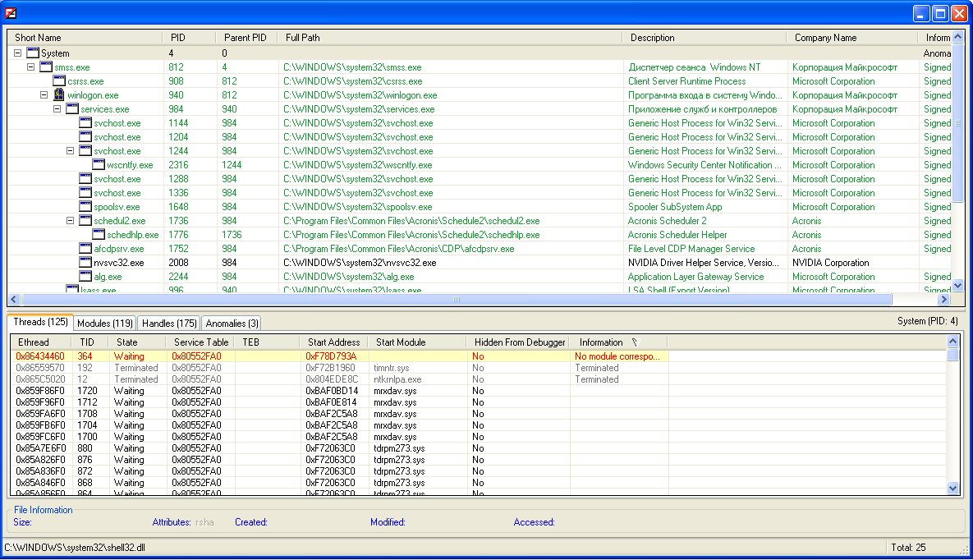Click the spoolsv.exe process icon
Viewport: 973px width, 560px height.
click(x=85, y=207)
